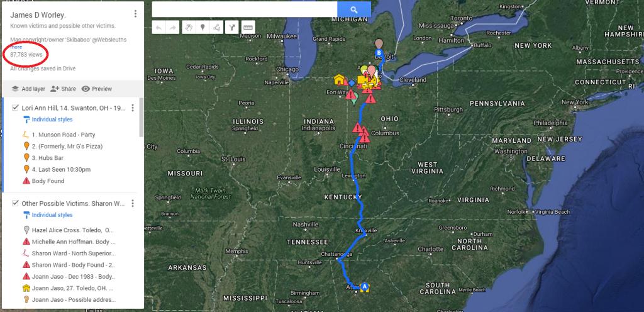Select the add marker pin tool
This screenshot has width=644, height=312.
[x=203, y=28]
